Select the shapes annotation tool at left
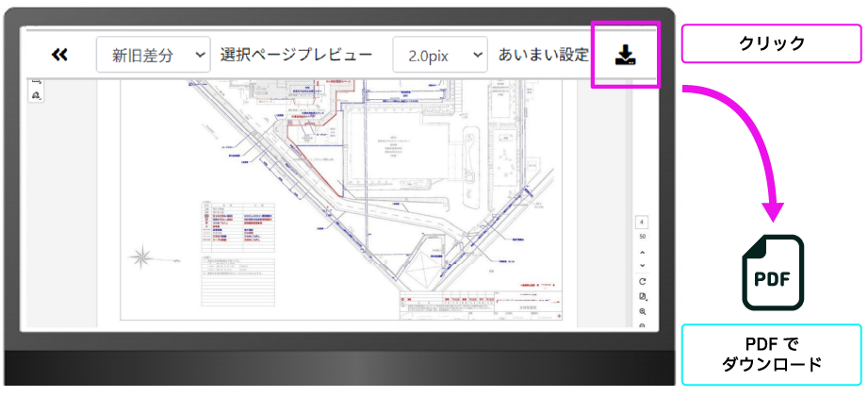 tap(37, 95)
